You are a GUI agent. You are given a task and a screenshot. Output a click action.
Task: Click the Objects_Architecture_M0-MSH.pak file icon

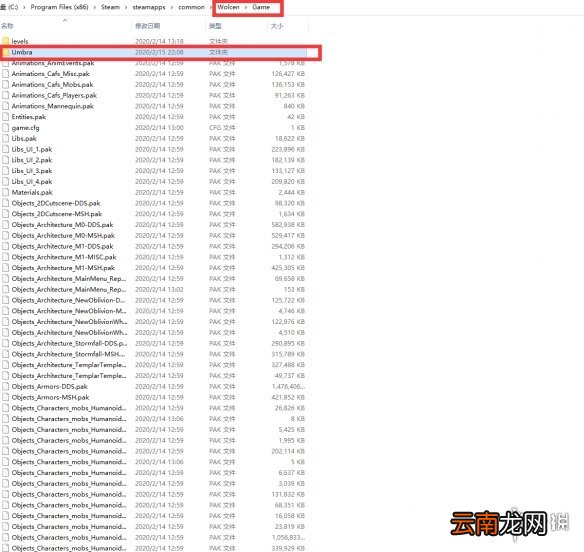point(6,236)
